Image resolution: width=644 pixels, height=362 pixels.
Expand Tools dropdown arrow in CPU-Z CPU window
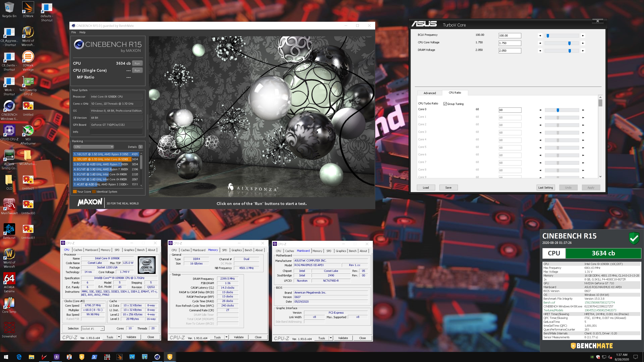tap(119, 337)
